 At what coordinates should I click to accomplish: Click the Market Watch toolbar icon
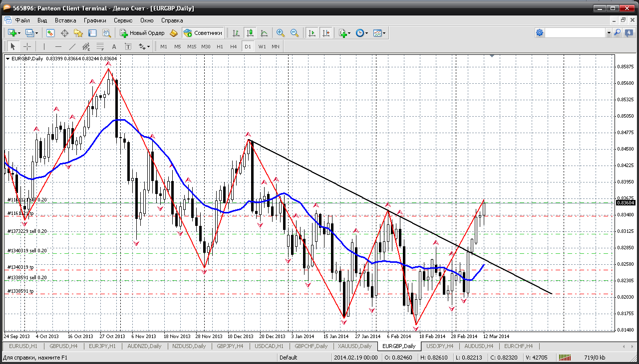pyautogui.click(x=50, y=33)
